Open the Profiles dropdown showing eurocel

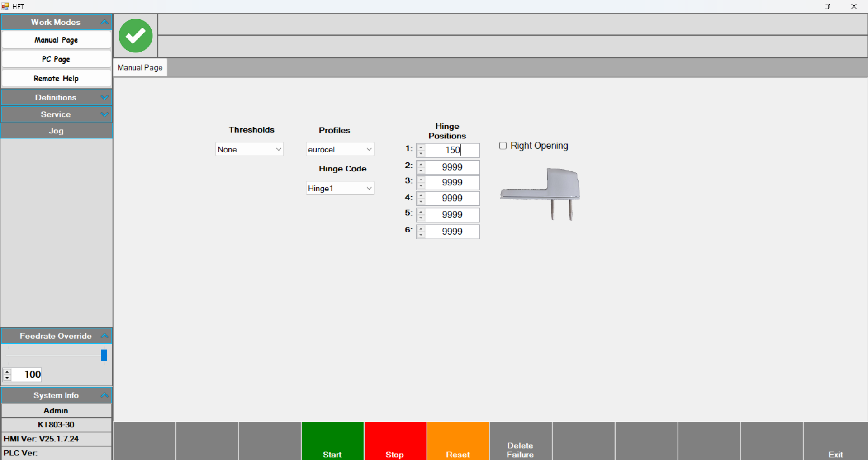(x=340, y=149)
